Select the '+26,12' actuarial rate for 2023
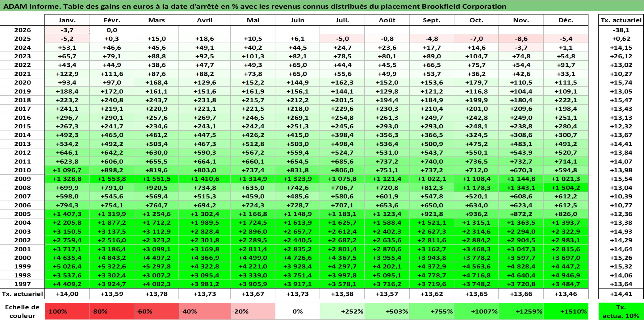Image resolution: width=644 pixels, height=320 pixels. tap(621, 56)
